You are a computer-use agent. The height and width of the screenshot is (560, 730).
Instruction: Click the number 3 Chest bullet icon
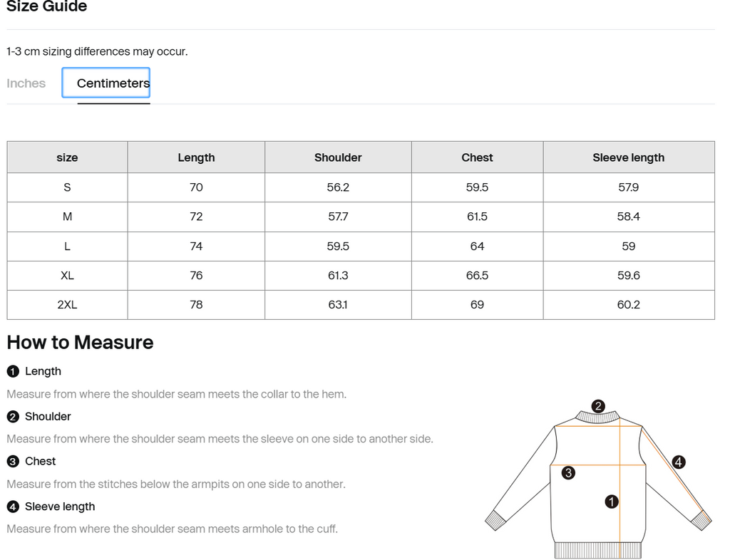coord(13,462)
